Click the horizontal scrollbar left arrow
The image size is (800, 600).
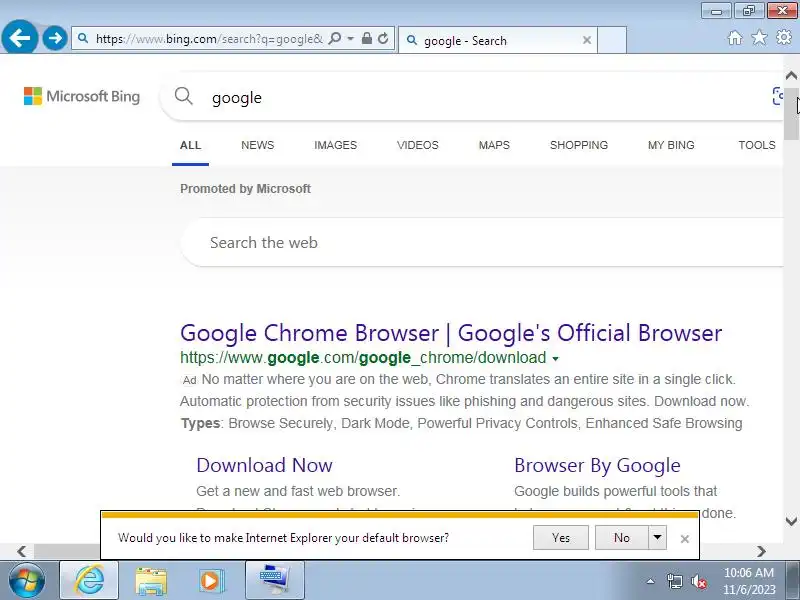coord(21,551)
